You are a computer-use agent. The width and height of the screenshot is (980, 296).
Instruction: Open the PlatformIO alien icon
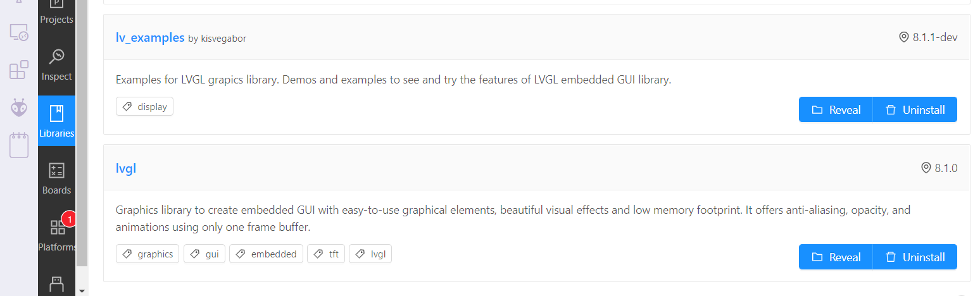pos(19,108)
